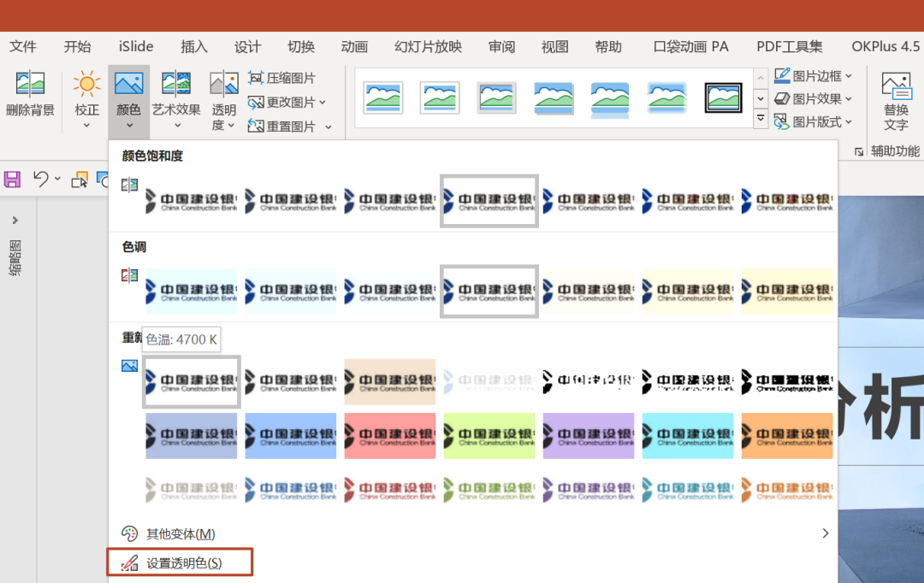Click the Undo icon
This screenshot has width=924, height=583.
pos(41,179)
